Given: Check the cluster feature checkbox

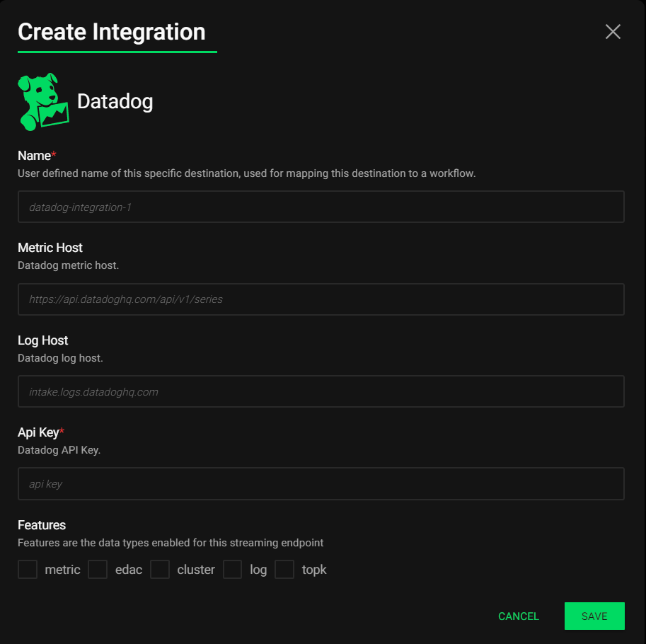Looking at the screenshot, I should point(160,570).
